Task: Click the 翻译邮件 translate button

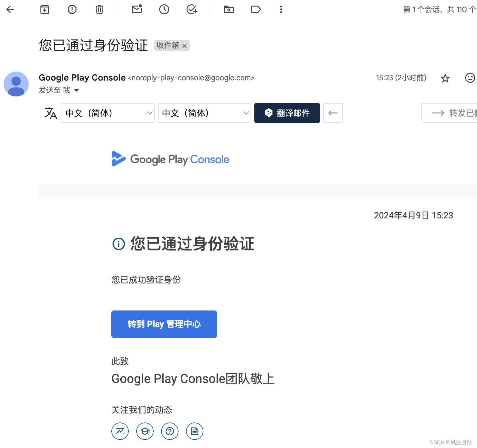Action: (x=287, y=113)
